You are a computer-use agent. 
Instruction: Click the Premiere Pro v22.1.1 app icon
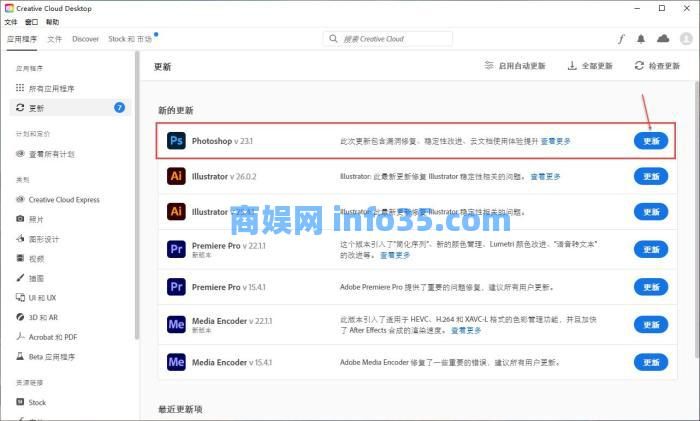[176, 249]
